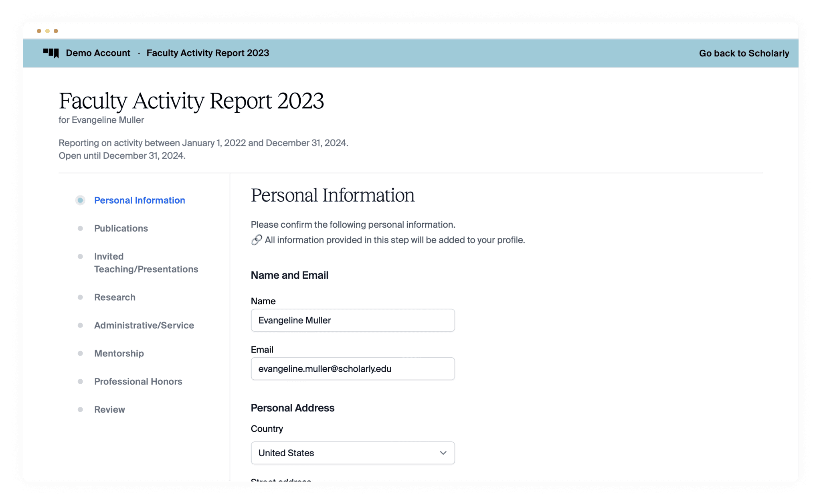Screen dimensions: 821x504
Task: Click the Personal Information step indicator dot
Action: (x=80, y=200)
